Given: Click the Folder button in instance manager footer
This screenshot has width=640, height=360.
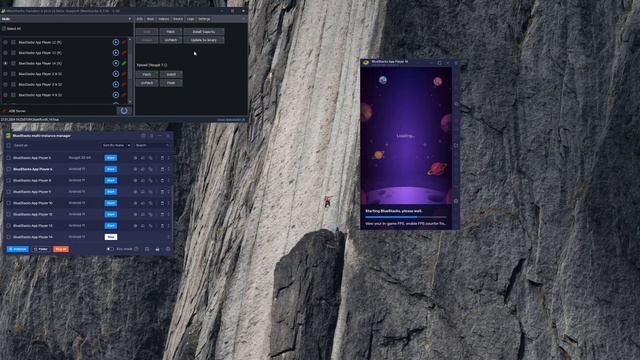Looking at the screenshot, I should [41, 249].
